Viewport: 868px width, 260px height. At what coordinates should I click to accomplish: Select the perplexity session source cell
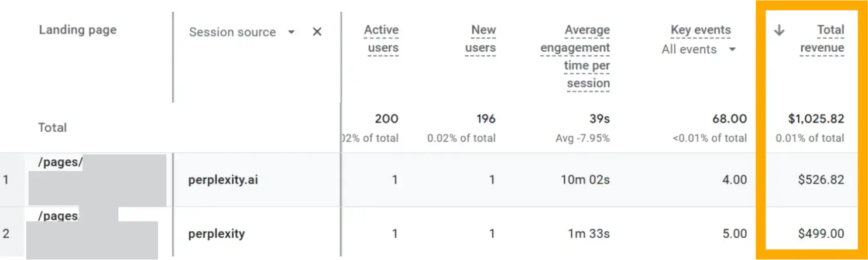pyautogui.click(x=216, y=234)
